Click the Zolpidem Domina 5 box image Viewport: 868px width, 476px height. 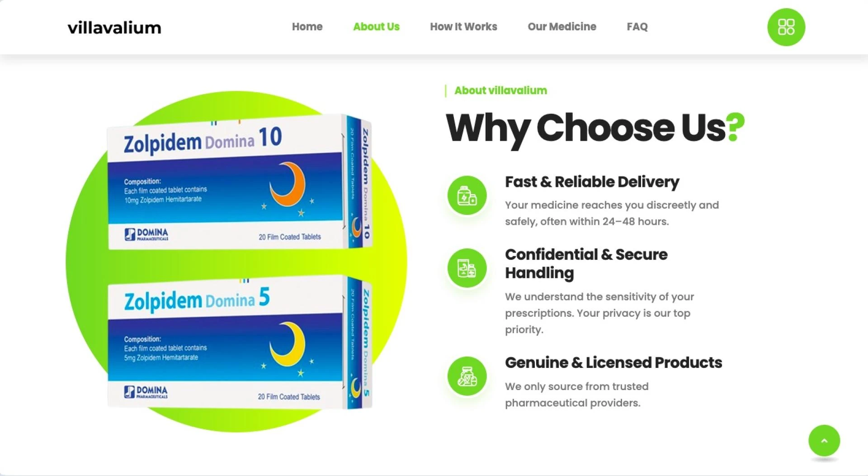[x=240, y=342]
